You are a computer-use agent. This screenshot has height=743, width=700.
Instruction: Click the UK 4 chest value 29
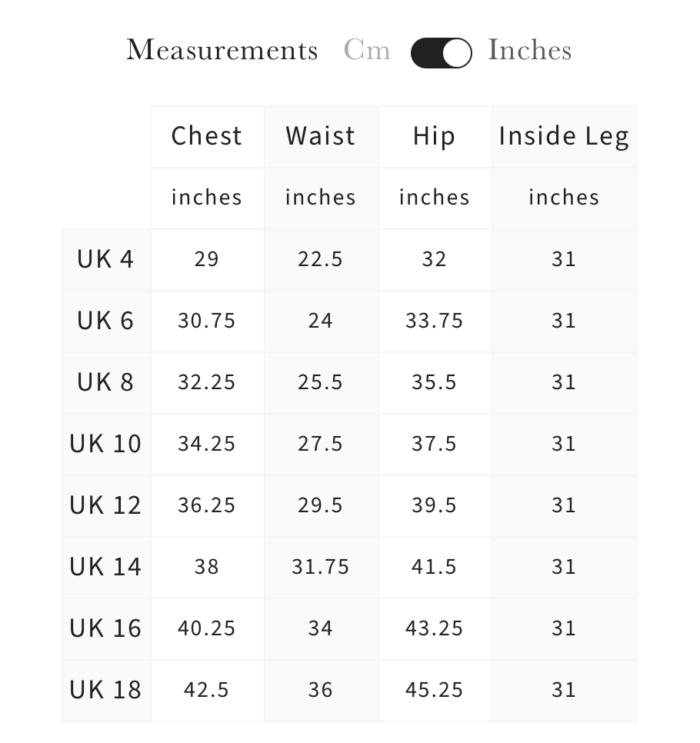point(207,259)
